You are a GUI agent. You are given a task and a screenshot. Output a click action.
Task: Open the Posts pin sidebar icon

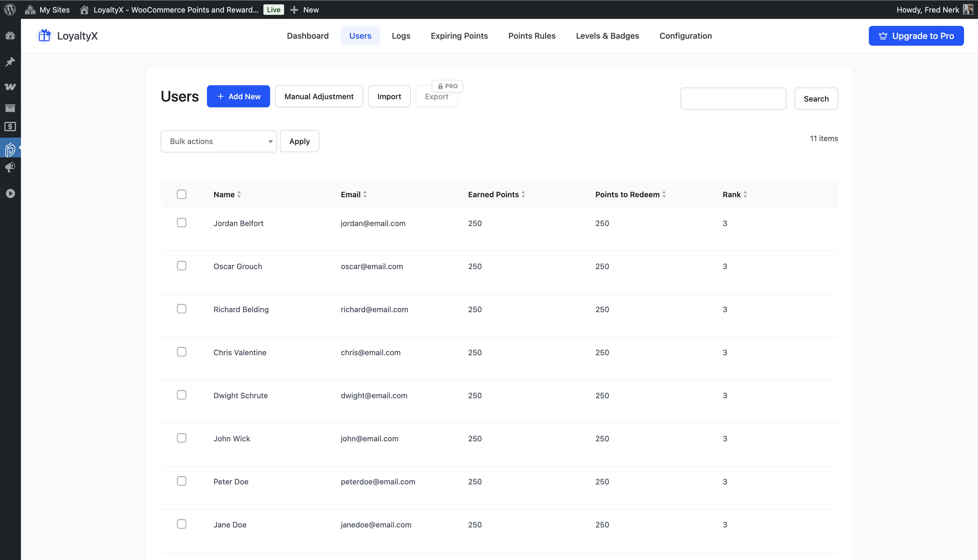tap(10, 62)
